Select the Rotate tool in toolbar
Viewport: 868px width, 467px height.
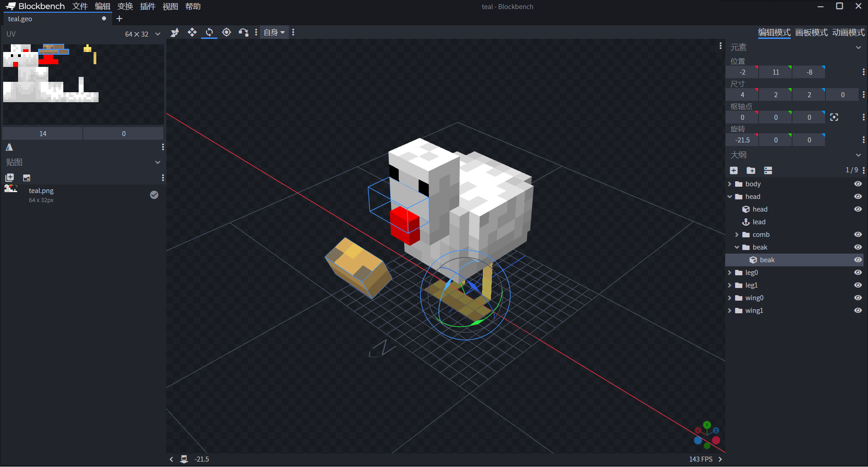click(209, 32)
